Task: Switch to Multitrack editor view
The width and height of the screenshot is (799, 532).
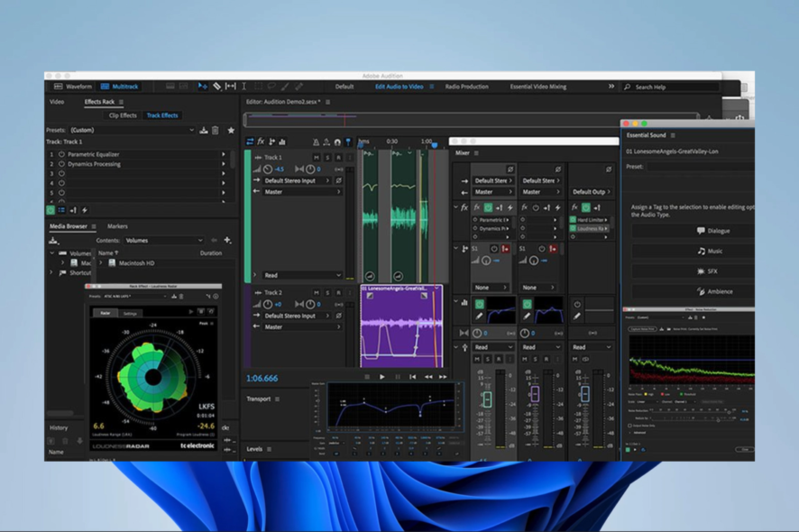Action: [120, 87]
